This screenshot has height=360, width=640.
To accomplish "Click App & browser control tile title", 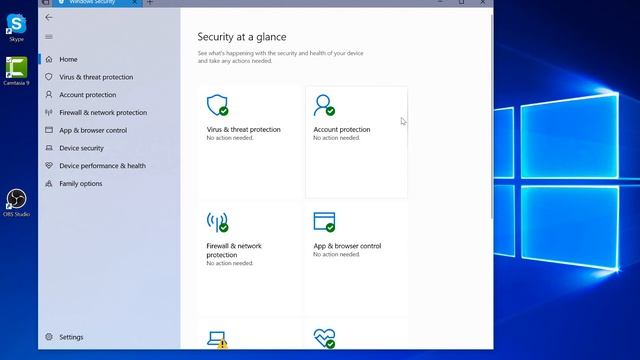I will 347,246.
